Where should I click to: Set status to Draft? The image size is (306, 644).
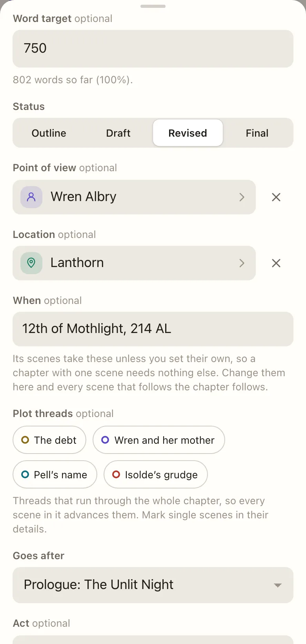pyautogui.click(x=118, y=133)
